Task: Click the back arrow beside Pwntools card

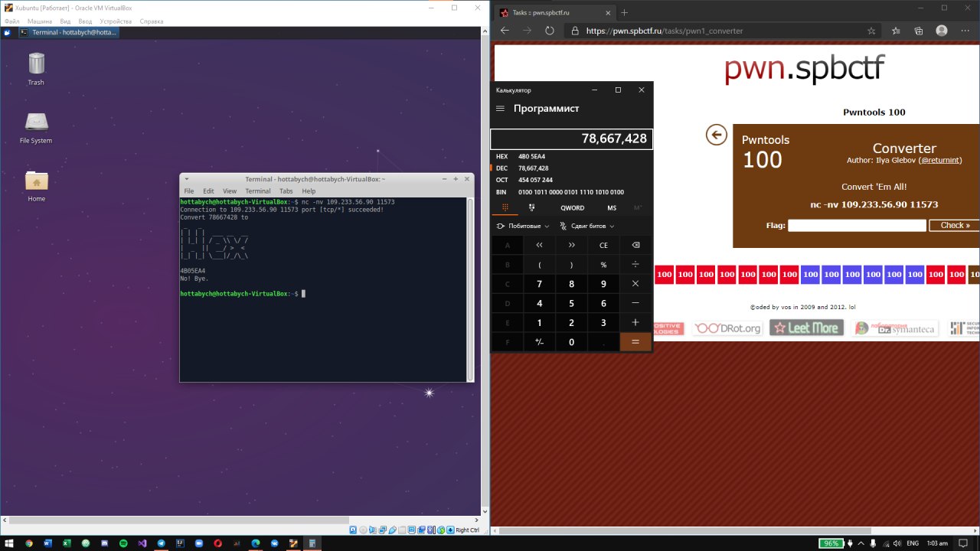Action: click(x=716, y=135)
